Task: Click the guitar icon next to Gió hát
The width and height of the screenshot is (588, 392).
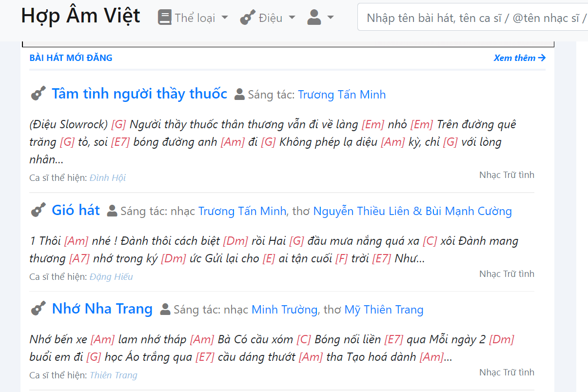Action: click(x=38, y=210)
